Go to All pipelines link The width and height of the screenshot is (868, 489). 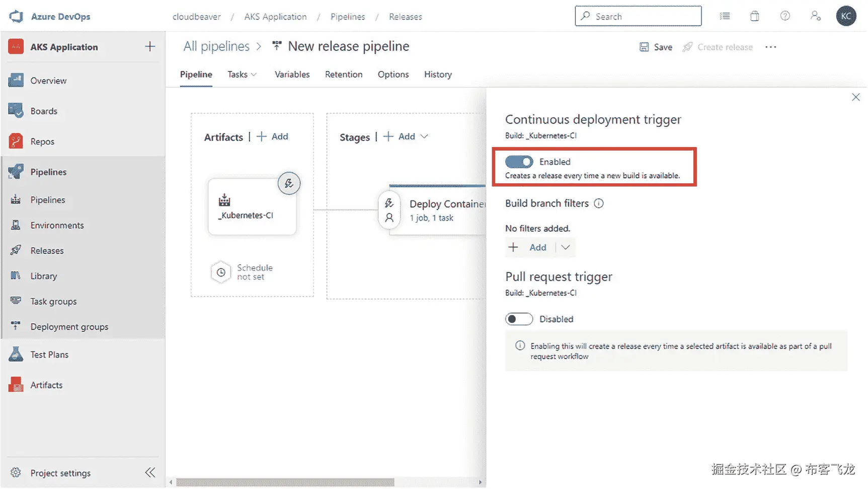pyautogui.click(x=216, y=46)
